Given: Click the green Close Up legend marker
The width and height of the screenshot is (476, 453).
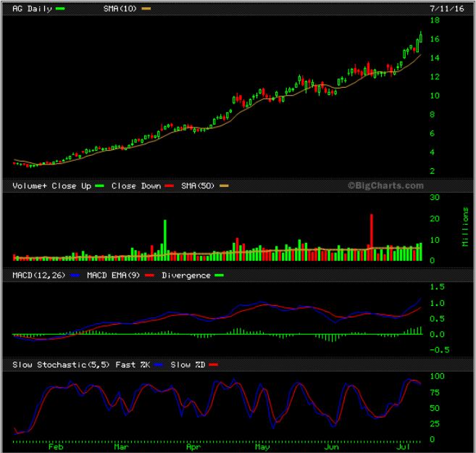Looking at the screenshot, I should (99, 186).
